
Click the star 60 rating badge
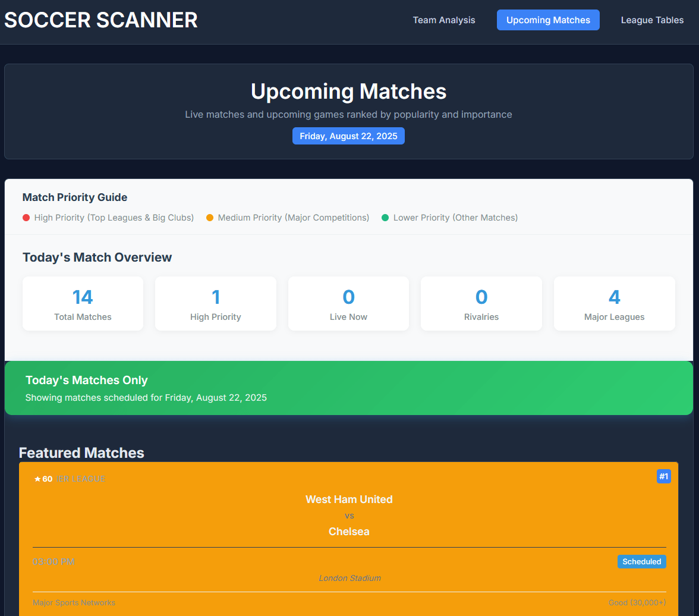click(43, 479)
